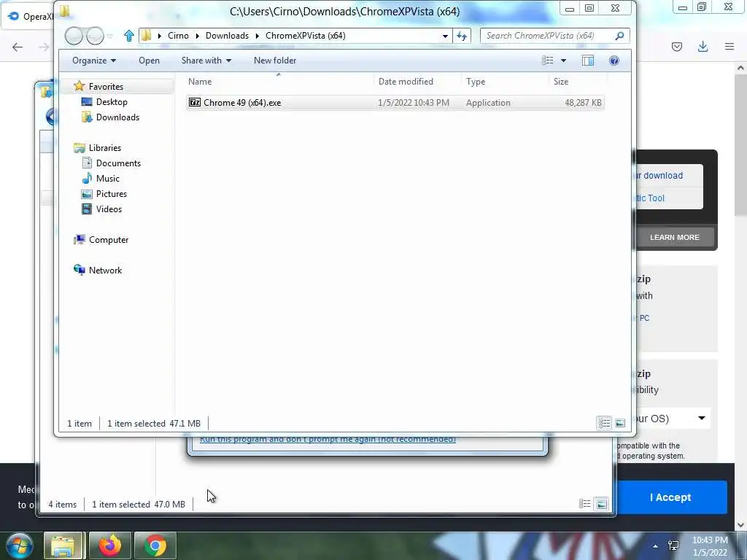Sort by the Size column header

[578, 82]
